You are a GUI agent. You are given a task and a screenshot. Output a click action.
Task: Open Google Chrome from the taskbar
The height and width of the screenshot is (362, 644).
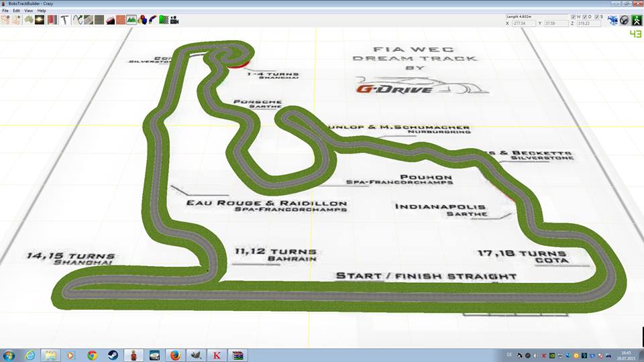pyautogui.click(x=92, y=355)
